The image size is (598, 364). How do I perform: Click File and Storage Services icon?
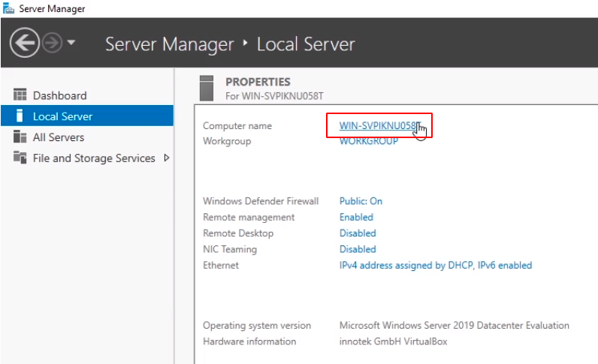coord(20,157)
